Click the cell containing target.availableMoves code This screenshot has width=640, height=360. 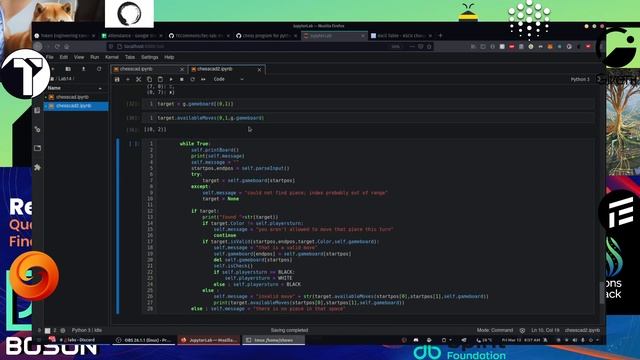coord(367,118)
